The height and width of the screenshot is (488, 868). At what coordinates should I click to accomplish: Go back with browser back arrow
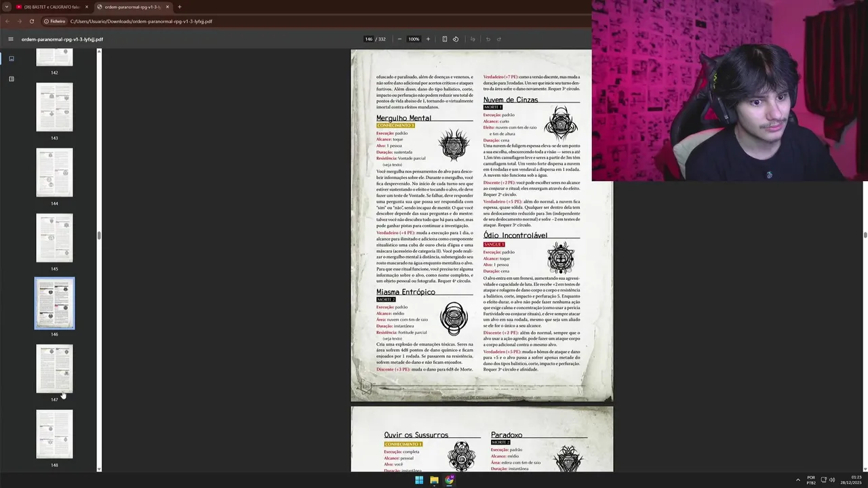coord(7,22)
